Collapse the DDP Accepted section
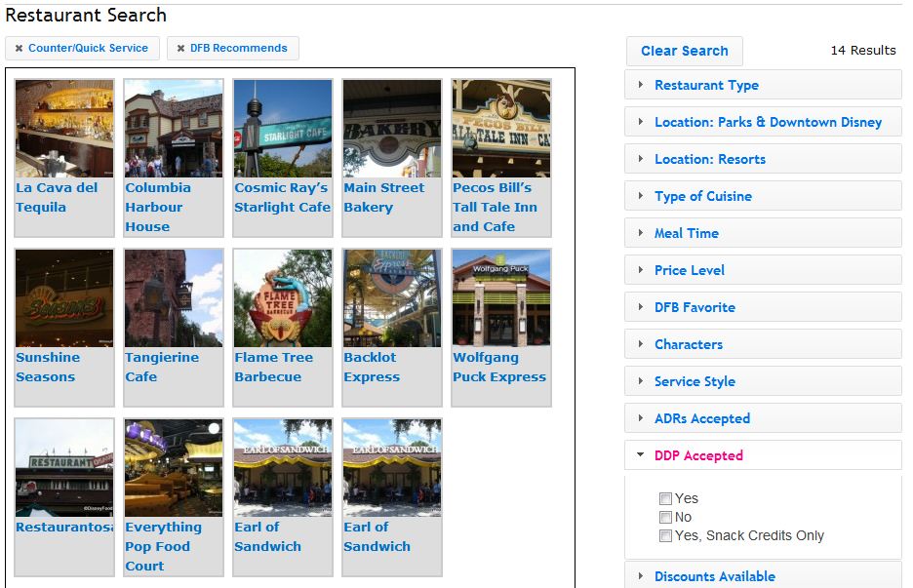 (697, 455)
